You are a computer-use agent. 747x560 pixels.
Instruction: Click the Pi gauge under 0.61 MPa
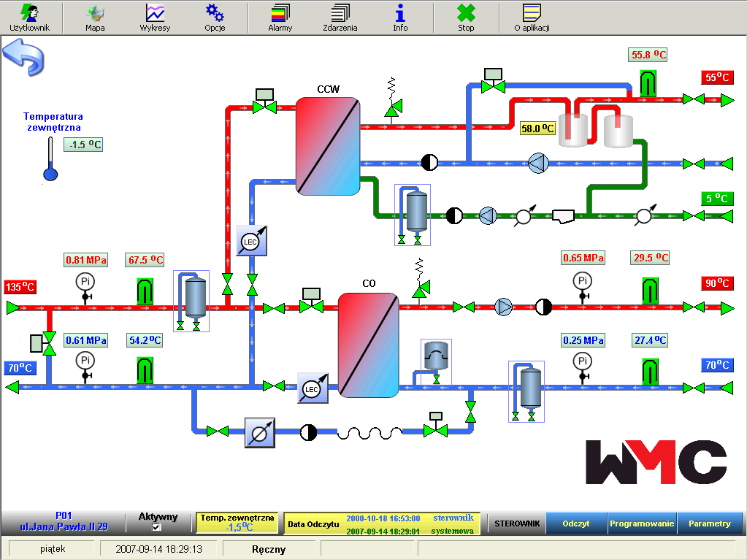85,367
